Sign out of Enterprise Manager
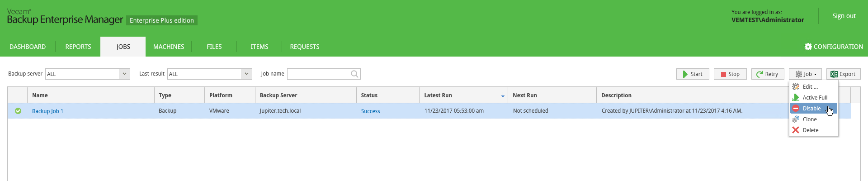Image resolution: width=868 pixels, height=181 pixels. pyautogui.click(x=844, y=16)
